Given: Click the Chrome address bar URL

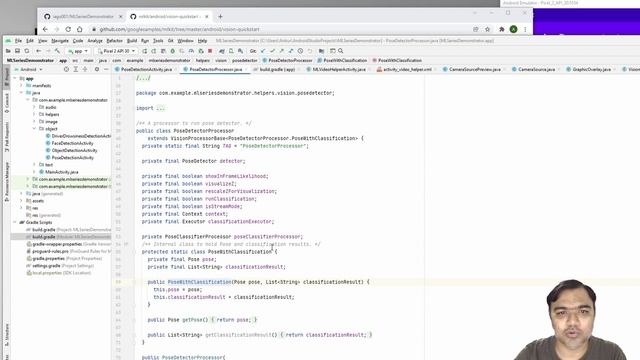Looking at the screenshot, I should pos(180,29).
